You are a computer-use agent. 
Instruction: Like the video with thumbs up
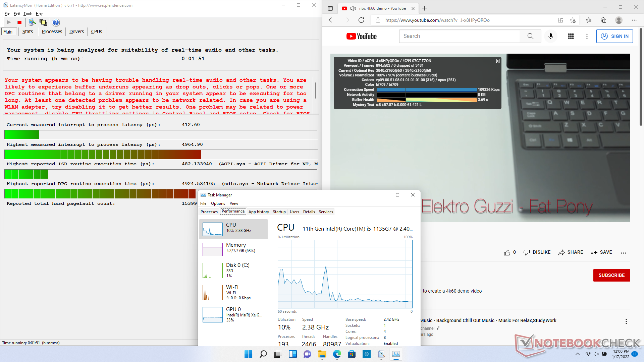507,252
